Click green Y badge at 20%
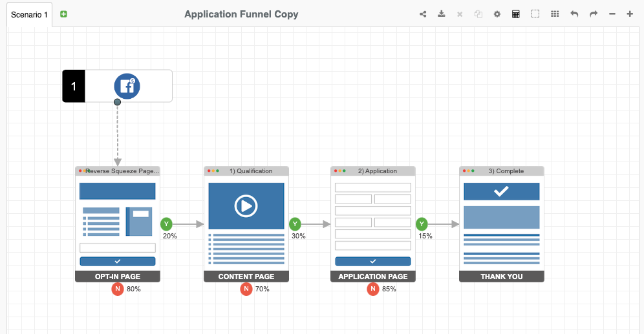Viewport: 644px width, 334px height. point(166,224)
